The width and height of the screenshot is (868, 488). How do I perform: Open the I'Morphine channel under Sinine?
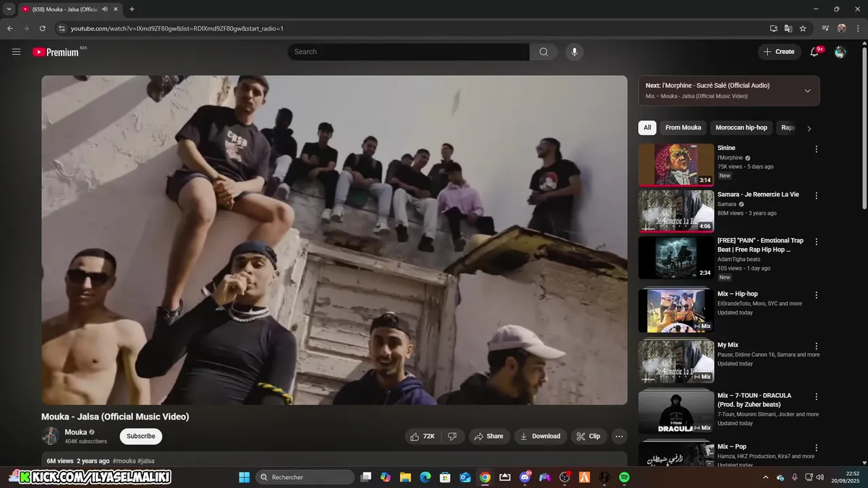coord(730,158)
